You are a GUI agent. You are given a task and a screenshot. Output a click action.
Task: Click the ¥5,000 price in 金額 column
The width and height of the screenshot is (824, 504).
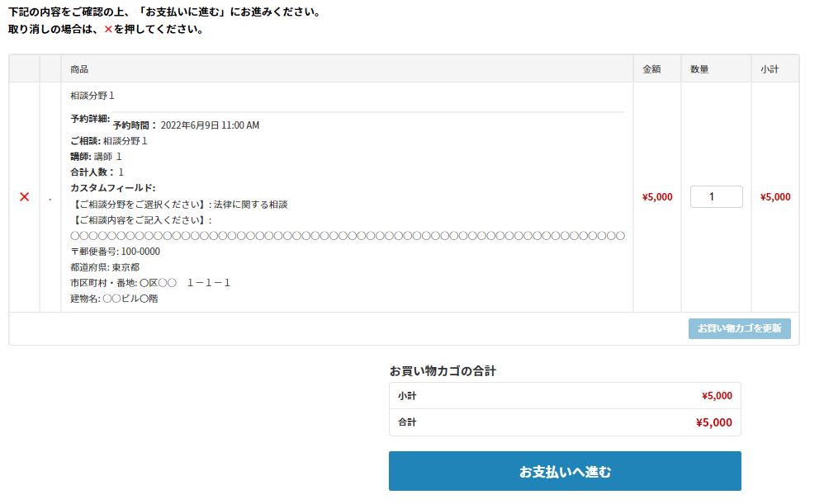coord(657,197)
